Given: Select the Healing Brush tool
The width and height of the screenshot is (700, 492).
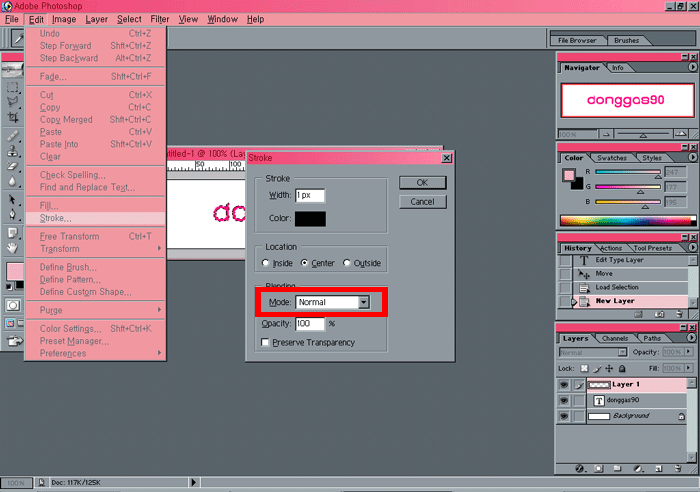Looking at the screenshot, I should 12,136.
